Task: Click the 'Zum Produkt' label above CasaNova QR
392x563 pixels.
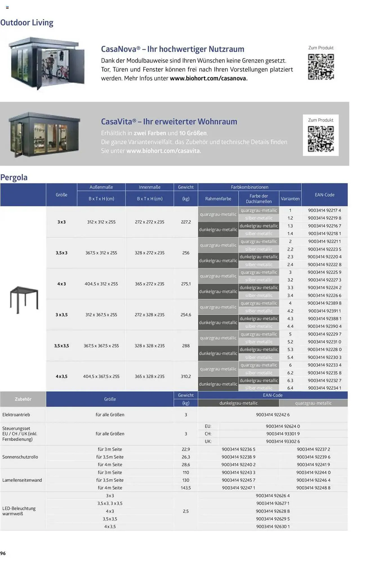Action: click(321, 48)
